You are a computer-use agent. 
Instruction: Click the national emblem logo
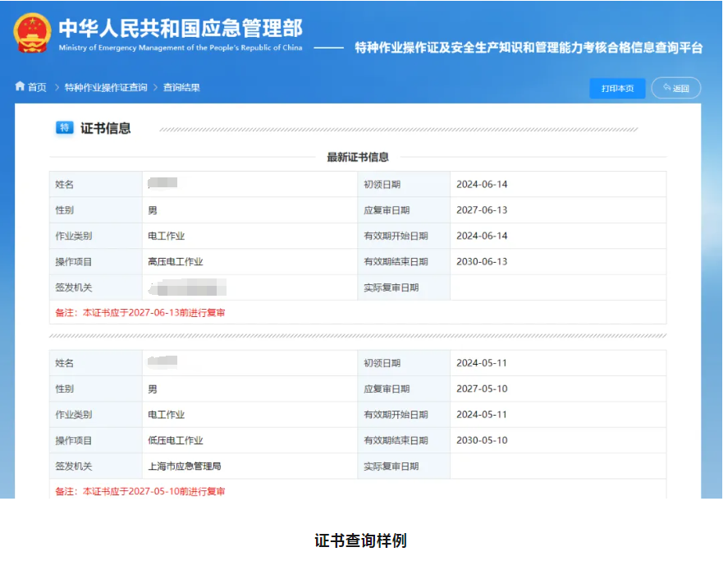click(32, 34)
